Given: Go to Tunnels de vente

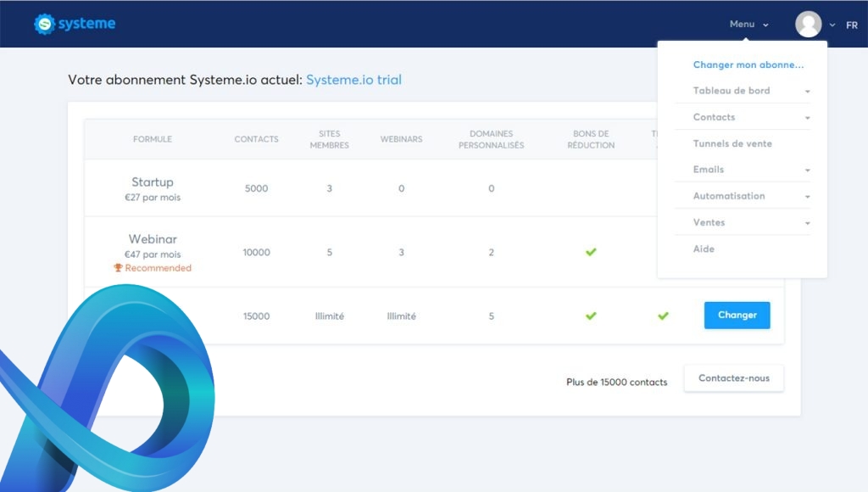Looking at the screenshot, I should 732,143.
